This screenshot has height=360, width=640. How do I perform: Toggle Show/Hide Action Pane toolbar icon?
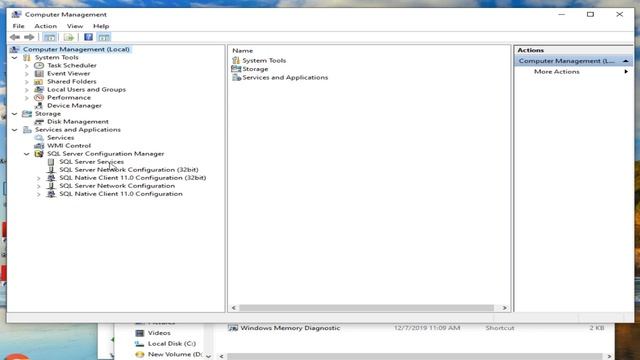point(104,37)
